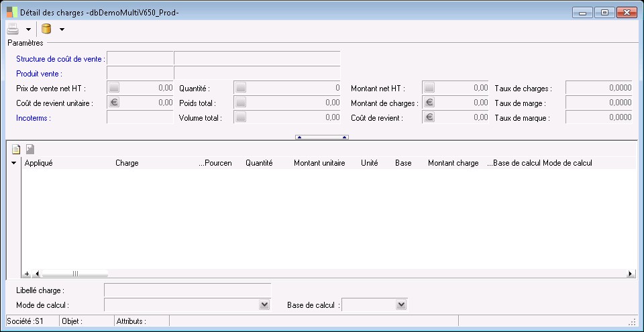Click currency button of Montant net HT

click(x=429, y=87)
